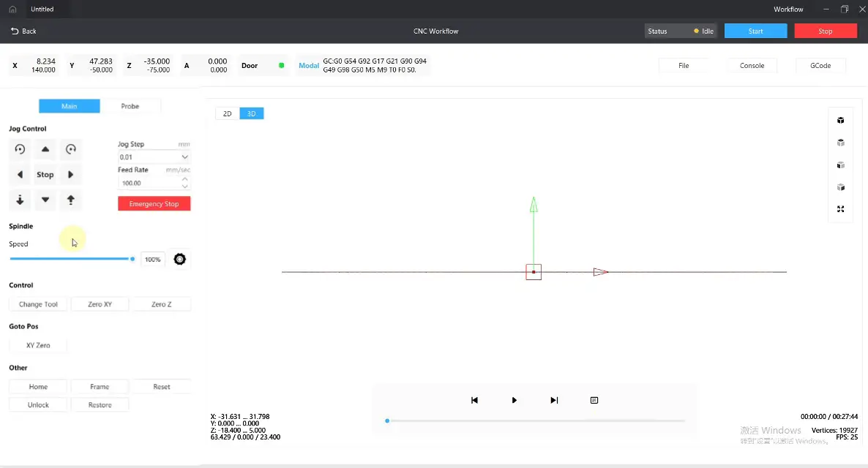Switch the viewport to 2D mode
868x468 pixels.
tap(227, 113)
